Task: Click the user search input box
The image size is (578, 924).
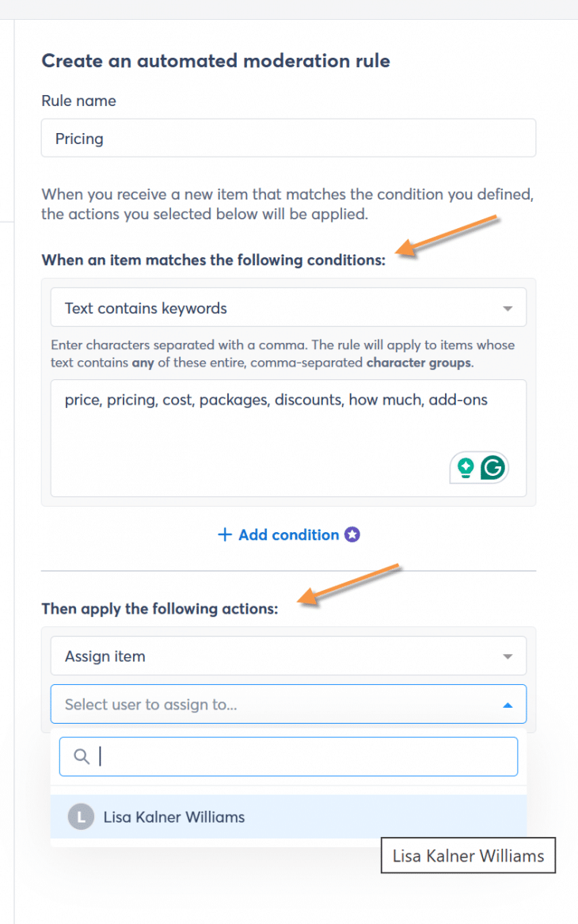Action: coord(288,756)
